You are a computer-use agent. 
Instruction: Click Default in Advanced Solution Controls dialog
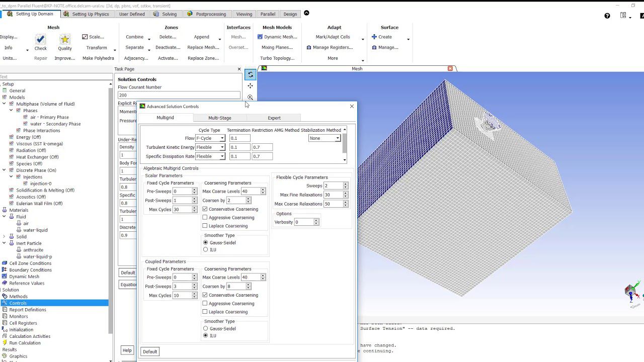150,351
